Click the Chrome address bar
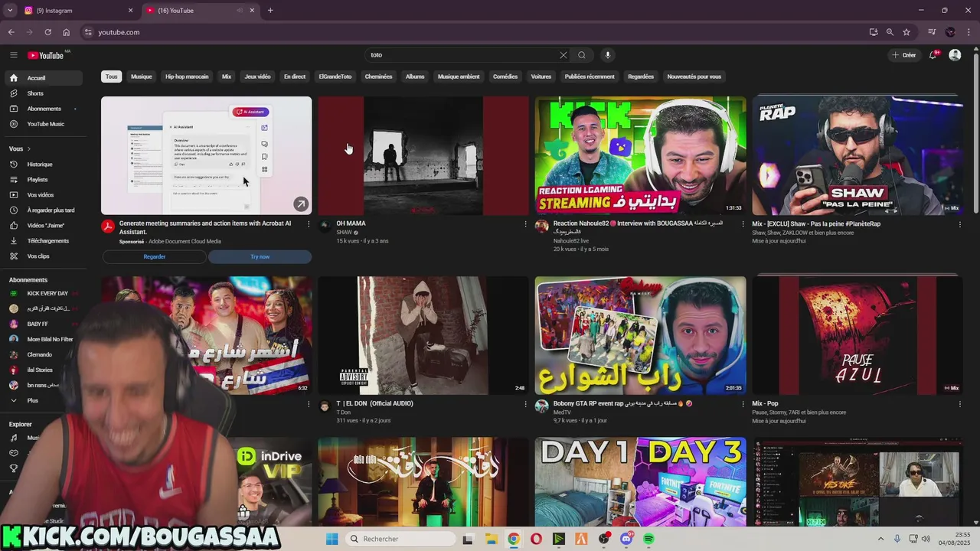 click(475, 32)
